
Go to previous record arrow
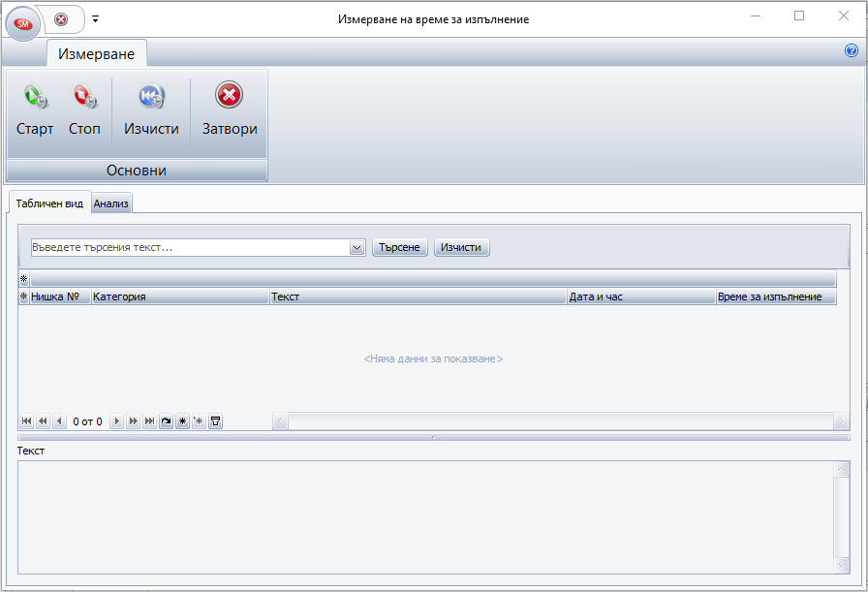click(59, 421)
